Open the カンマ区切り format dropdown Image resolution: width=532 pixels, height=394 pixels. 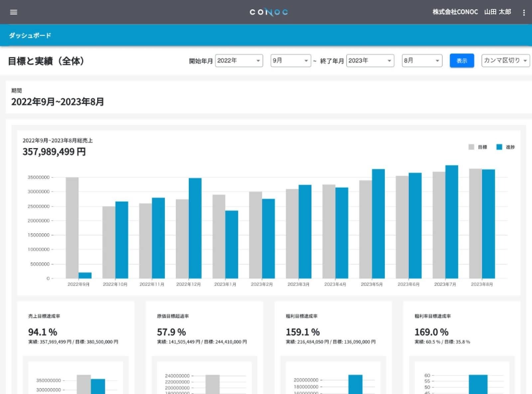click(x=505, y=60)
